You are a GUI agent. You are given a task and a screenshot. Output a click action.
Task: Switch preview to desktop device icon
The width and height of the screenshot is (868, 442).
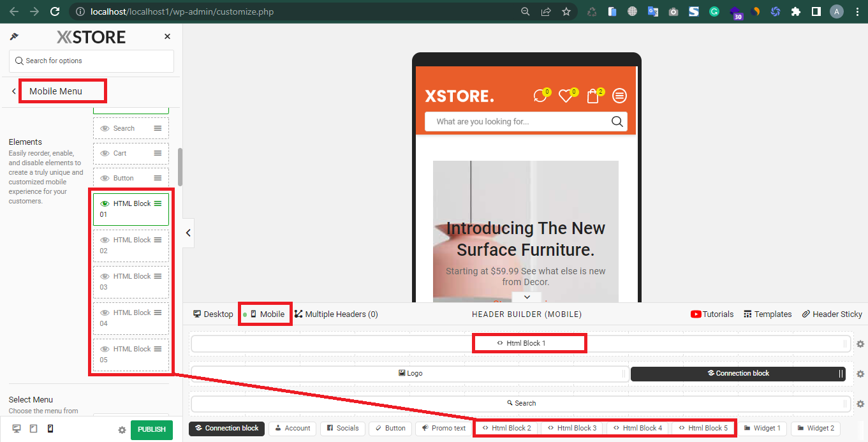pos(17,429)
